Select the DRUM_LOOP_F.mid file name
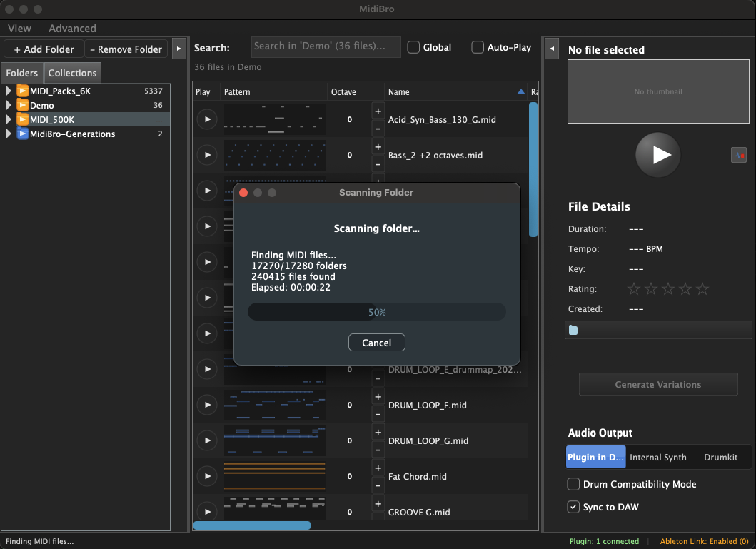756x549 pixels. coord(427,405)
